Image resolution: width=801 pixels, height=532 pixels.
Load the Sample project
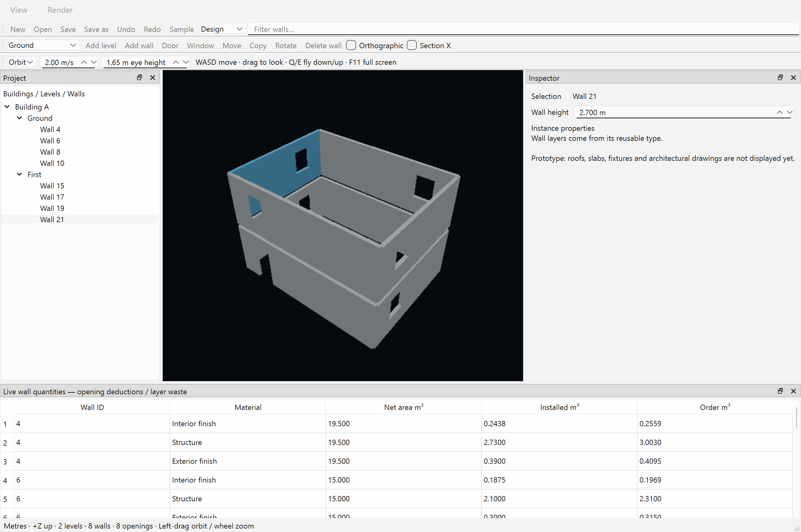pos(181,29)
